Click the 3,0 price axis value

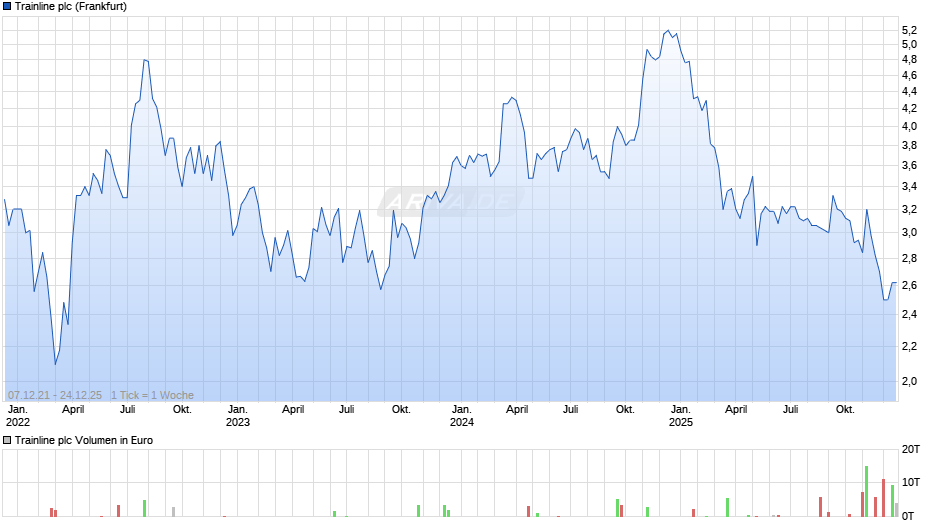click(x=909, y=233)
